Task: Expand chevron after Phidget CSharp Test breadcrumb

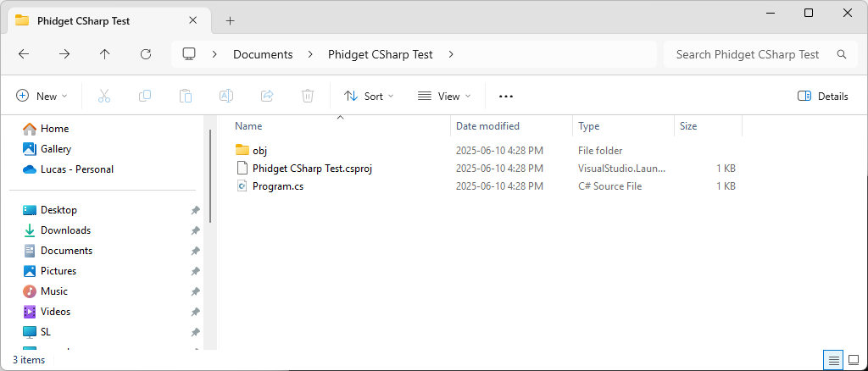Action: click(451, 54)
